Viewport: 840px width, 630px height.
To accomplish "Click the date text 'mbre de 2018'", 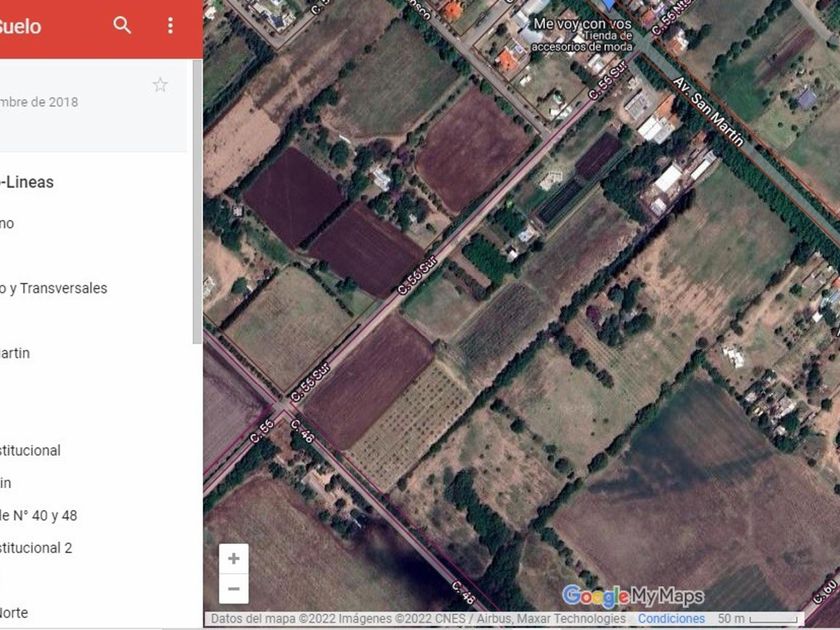I will [x=39, y=102].
